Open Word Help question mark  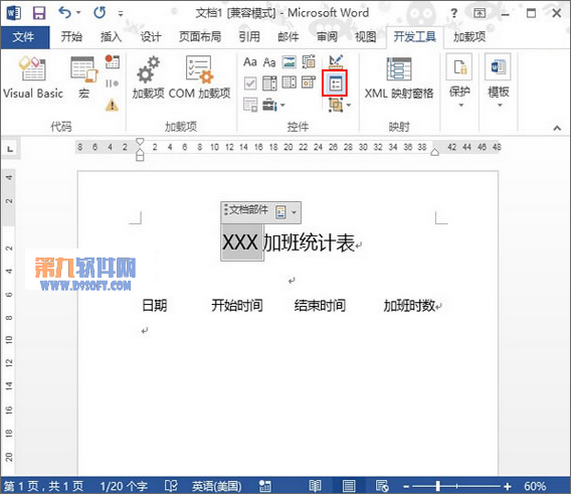454,13
